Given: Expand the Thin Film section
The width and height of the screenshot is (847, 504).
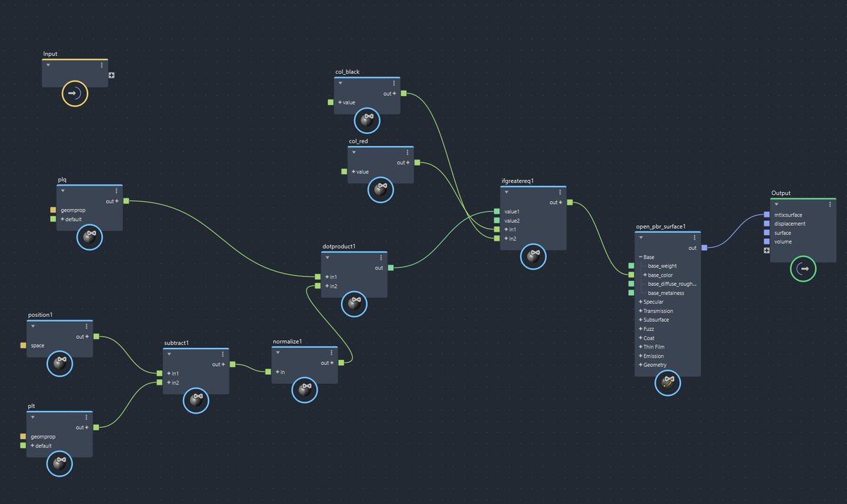Looking at the screenshot, I should point(640,347).
